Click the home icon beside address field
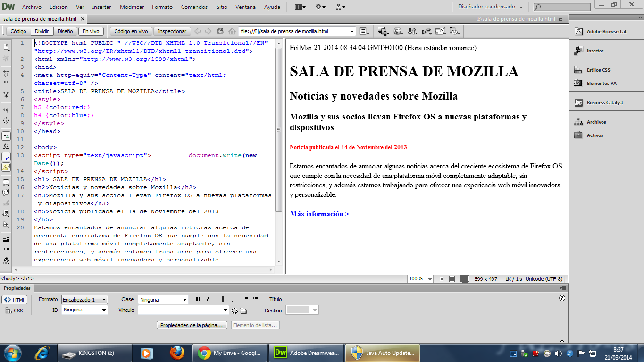 pyautogui.click(x=232, y=31)
